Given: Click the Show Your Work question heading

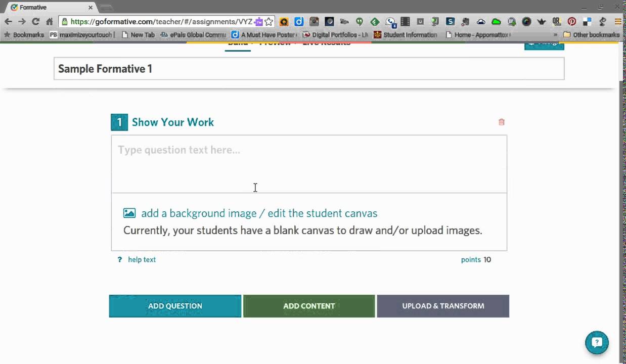Looking at the screenshot, I should click(x=173, y=122).
